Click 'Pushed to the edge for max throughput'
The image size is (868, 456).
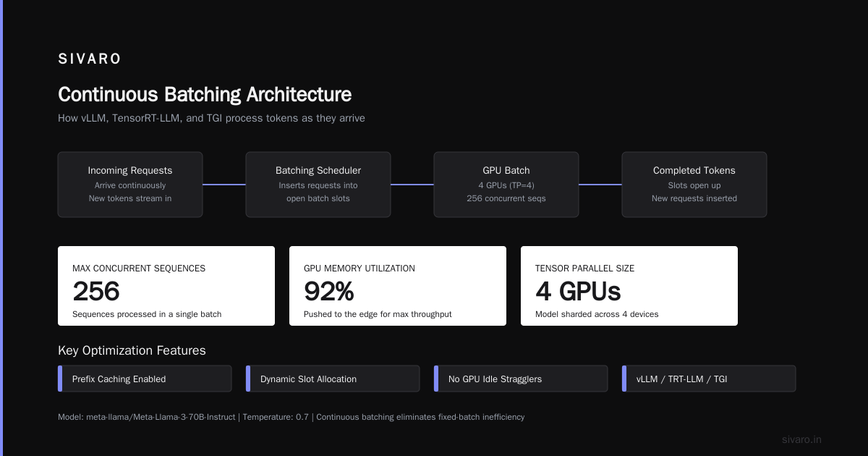coord(378,314)
